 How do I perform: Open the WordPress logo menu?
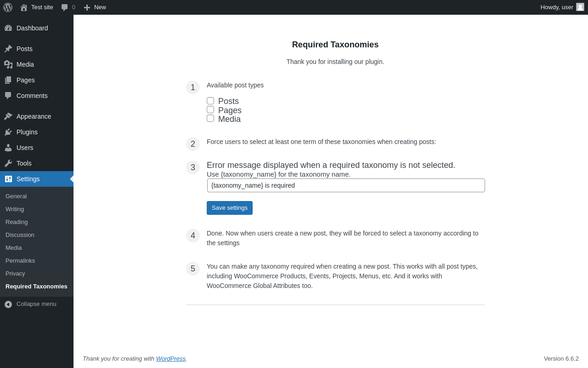pyautogui.click(x=8, y=7)
